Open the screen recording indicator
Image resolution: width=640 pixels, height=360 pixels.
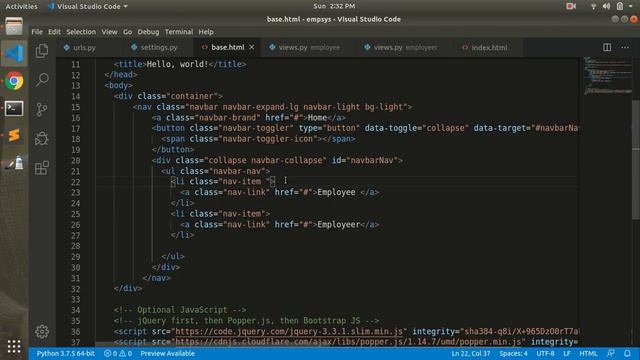pyautogui.click(x=571, y=6)
